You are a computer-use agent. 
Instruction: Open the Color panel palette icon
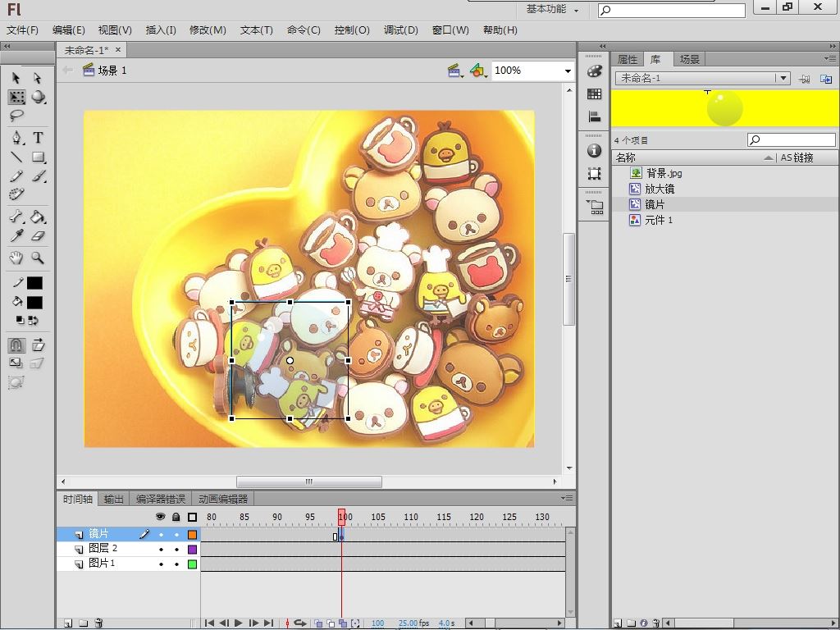594,71
